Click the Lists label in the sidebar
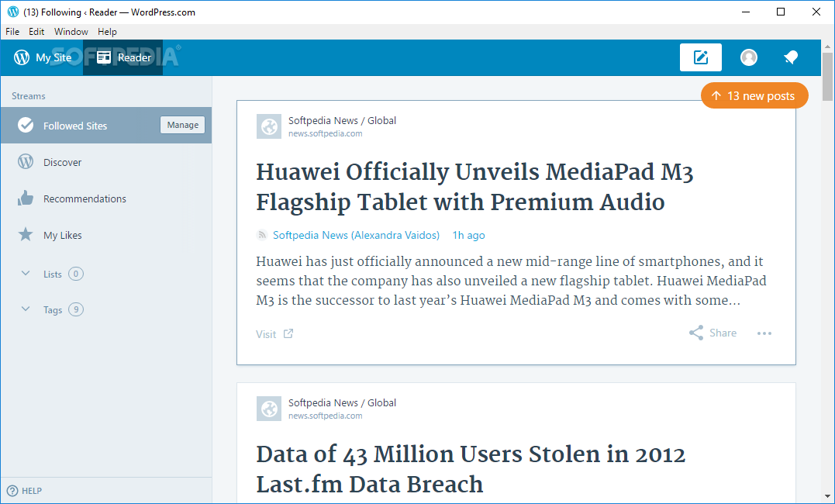Viewport: 835px width, 504px height. [53, 274]
